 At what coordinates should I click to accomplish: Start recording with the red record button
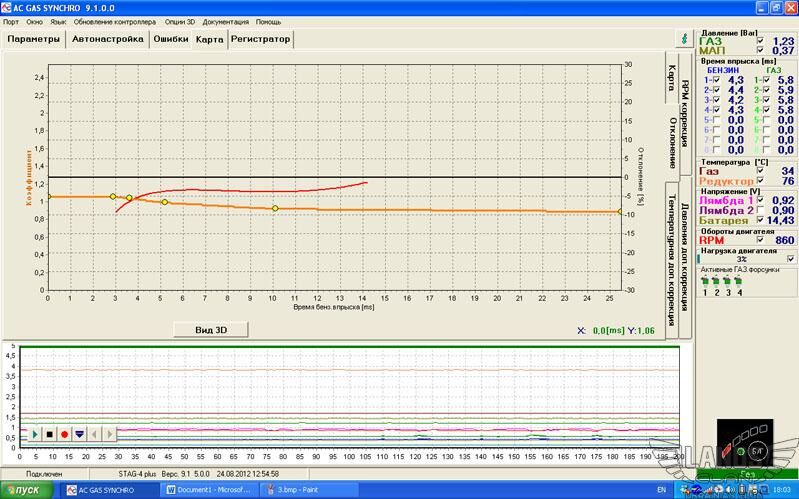coord(64,434)
